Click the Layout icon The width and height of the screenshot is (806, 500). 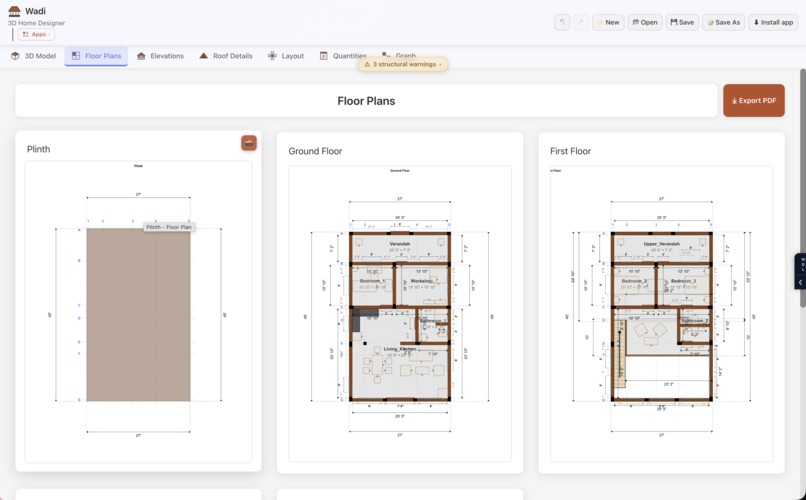272,55
